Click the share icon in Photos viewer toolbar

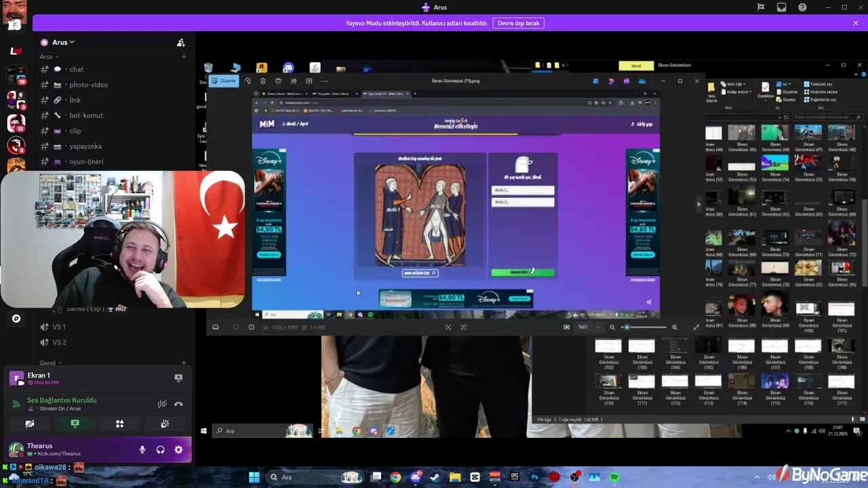coord(294,81)
